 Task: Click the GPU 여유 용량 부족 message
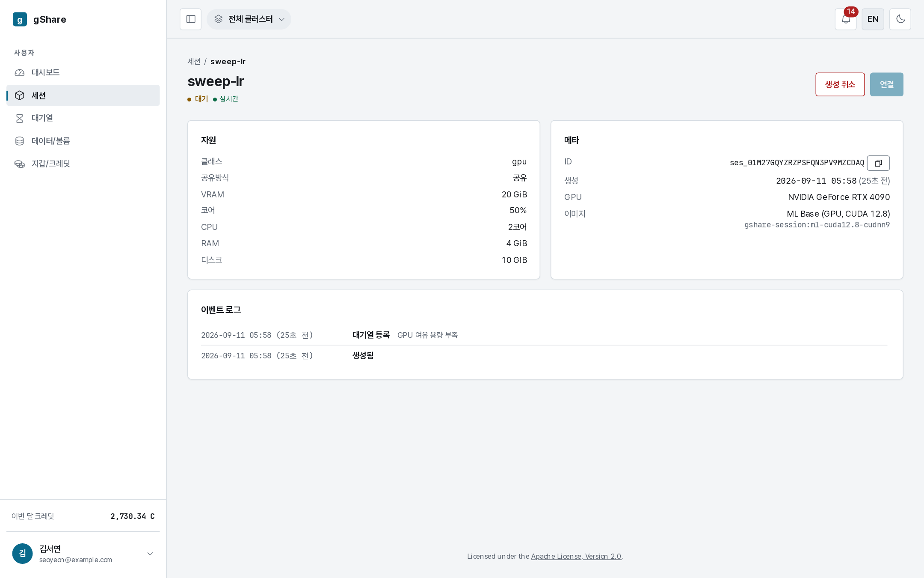pyautogui.click(x=427, y=335)
